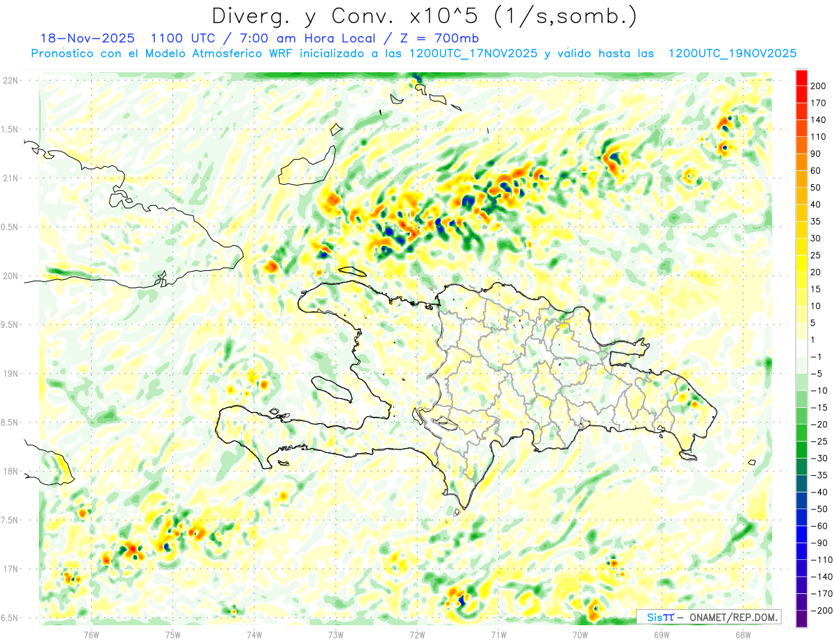
Task: Click the '22N' latitude label
Action: 10,81
